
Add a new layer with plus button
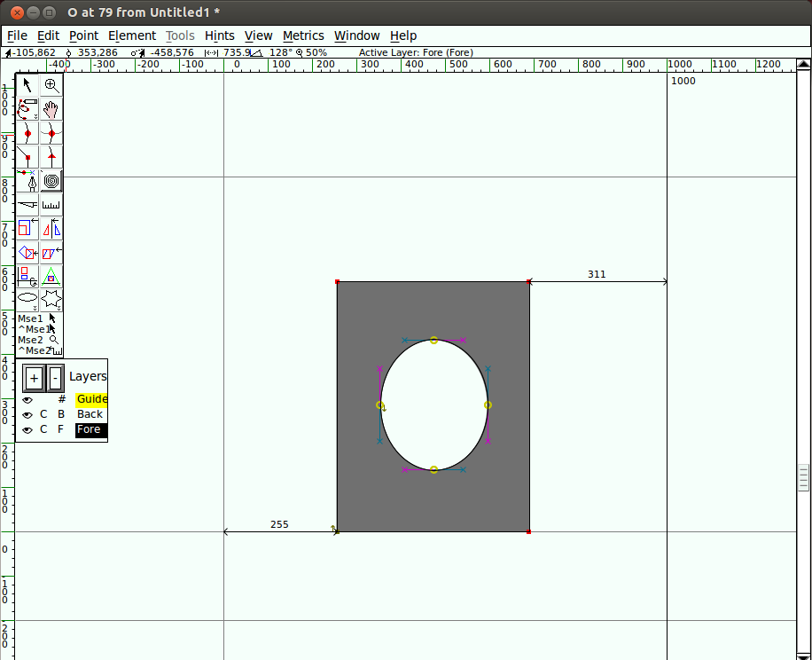(34, 379)
